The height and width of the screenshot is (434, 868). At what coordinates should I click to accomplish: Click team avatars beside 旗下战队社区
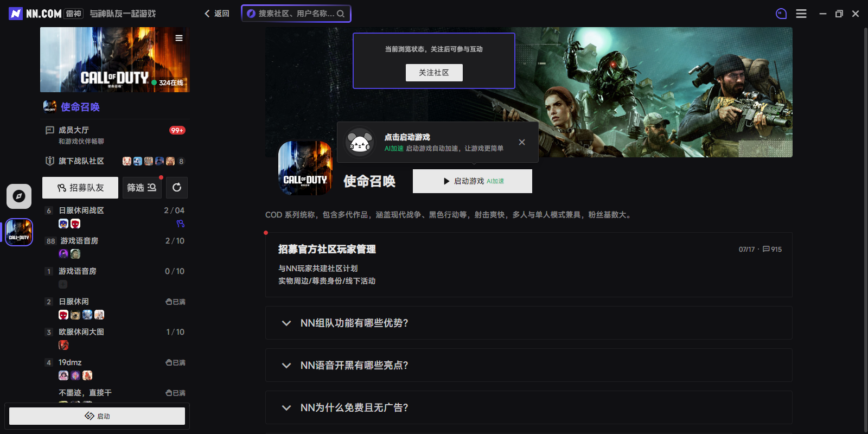pyautogui.click(x=149, y=161)
